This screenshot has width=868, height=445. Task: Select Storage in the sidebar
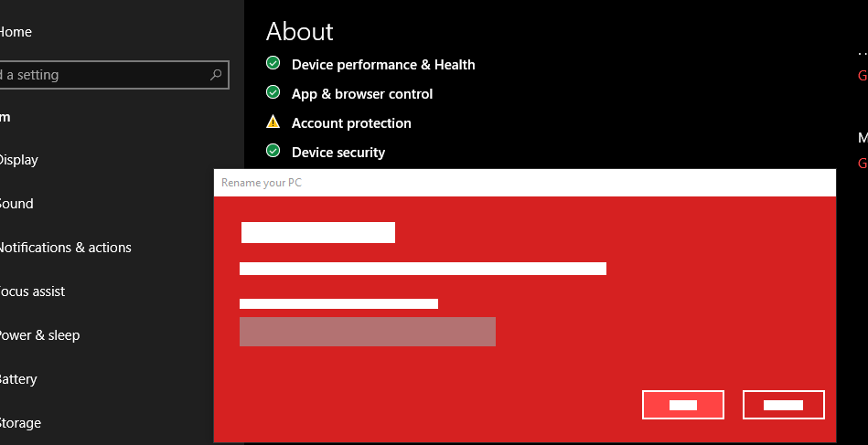[20, 423]
